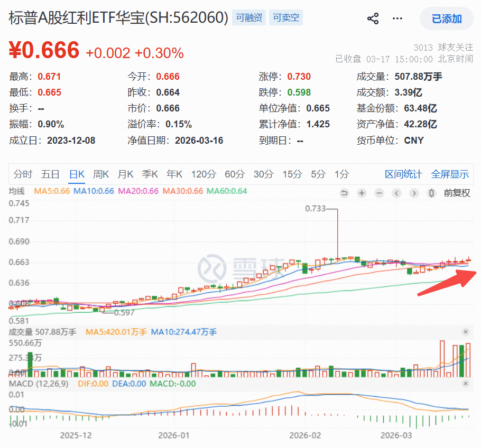Open 全屏显示 fullscreen view
Viewport: 481px width, 448px height.
(x=450, y=174)
